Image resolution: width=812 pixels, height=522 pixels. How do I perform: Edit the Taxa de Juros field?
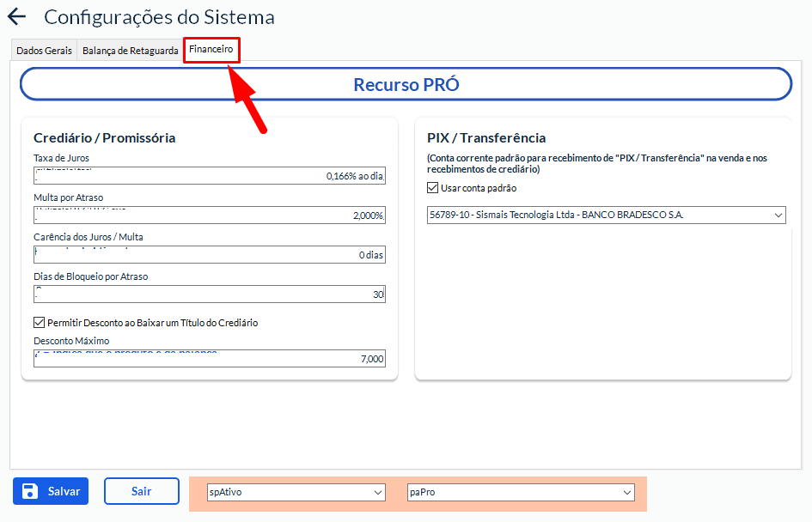coord(210,175)
